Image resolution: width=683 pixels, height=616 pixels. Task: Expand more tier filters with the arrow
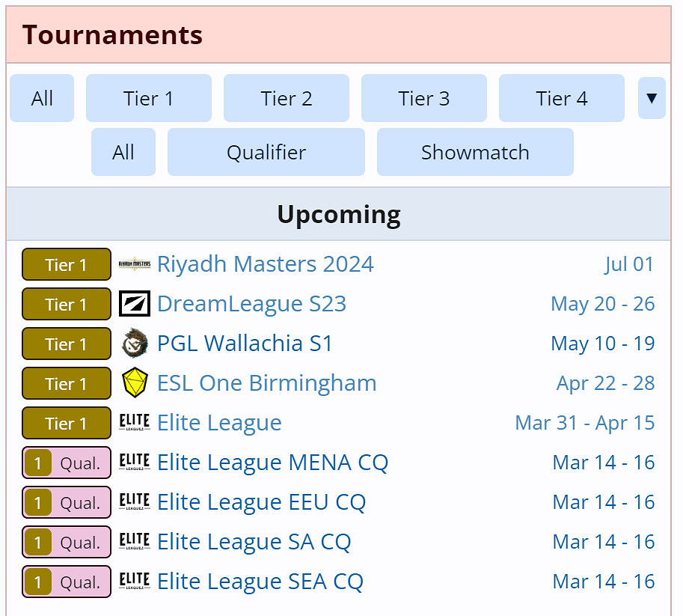click(652, 98)
